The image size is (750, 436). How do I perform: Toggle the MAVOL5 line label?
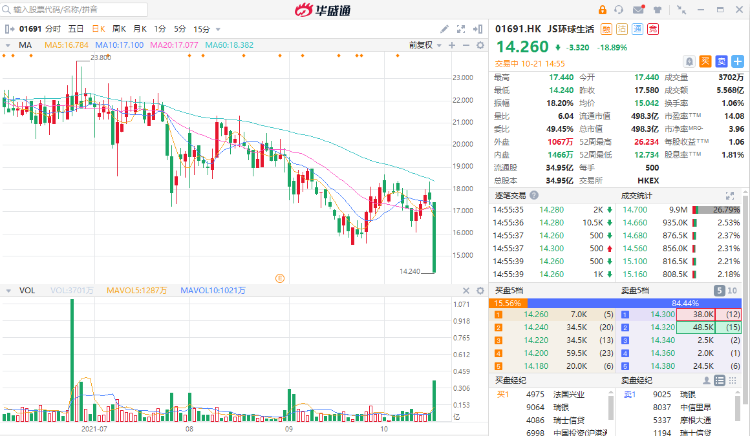(x=136, y=290)
